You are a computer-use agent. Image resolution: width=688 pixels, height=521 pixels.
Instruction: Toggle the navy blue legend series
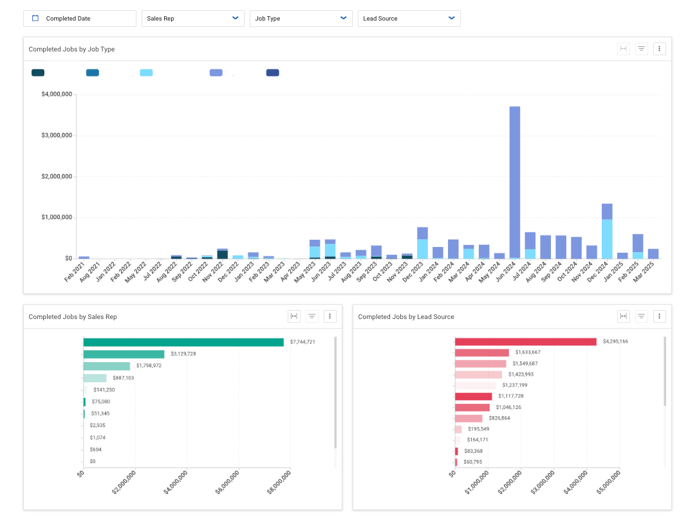(x=272, y=73)
